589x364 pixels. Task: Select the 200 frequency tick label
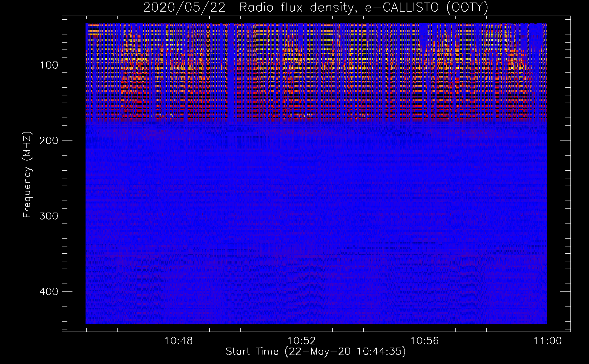coord(49,141)
